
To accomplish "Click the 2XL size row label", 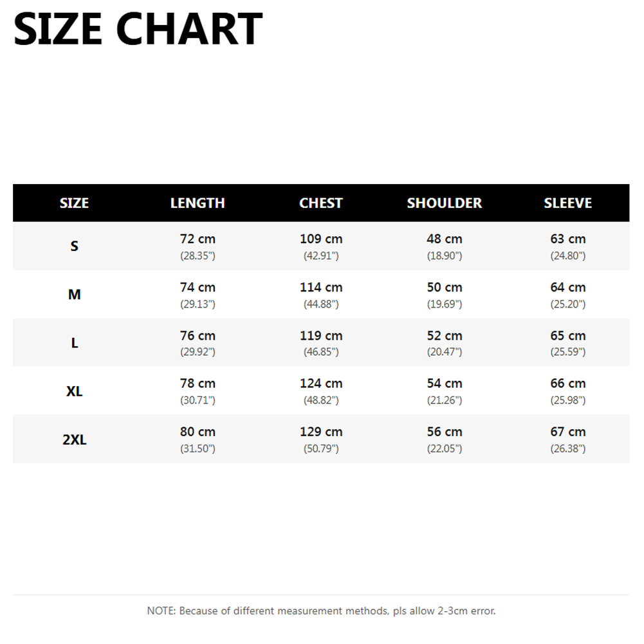I will (75, 439).
